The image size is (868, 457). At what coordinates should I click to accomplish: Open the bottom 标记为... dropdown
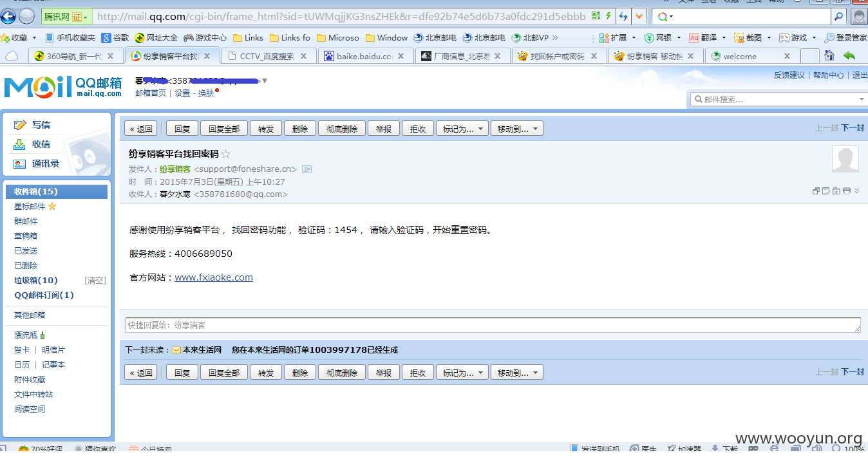point(462,373)
